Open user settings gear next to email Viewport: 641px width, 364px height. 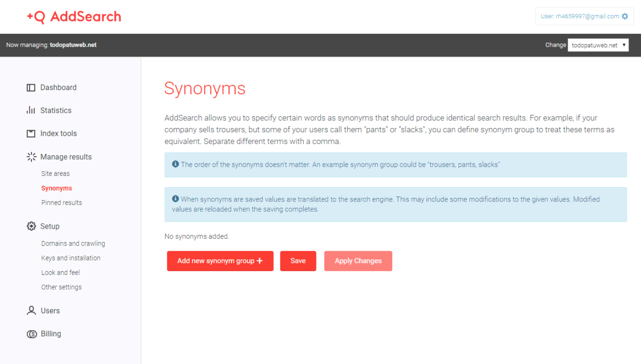[625, 16]
